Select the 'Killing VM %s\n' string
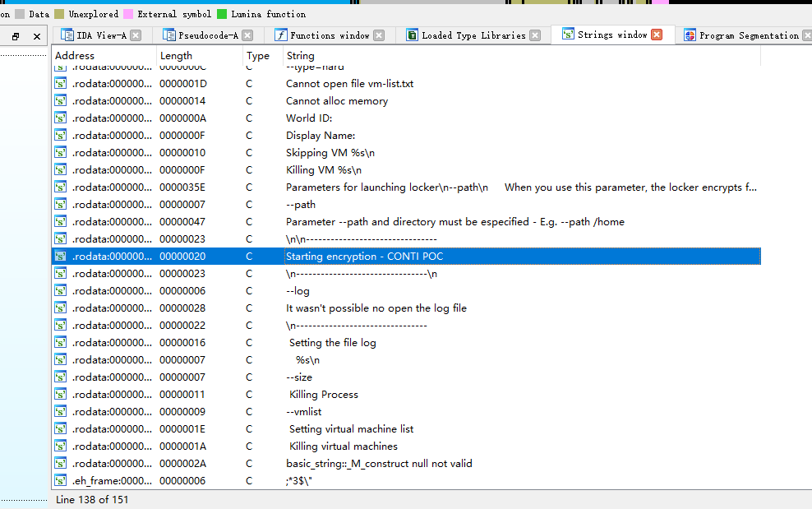Image resolution: width=812 pixels, height=509 pixels. (x=324, y=170)
